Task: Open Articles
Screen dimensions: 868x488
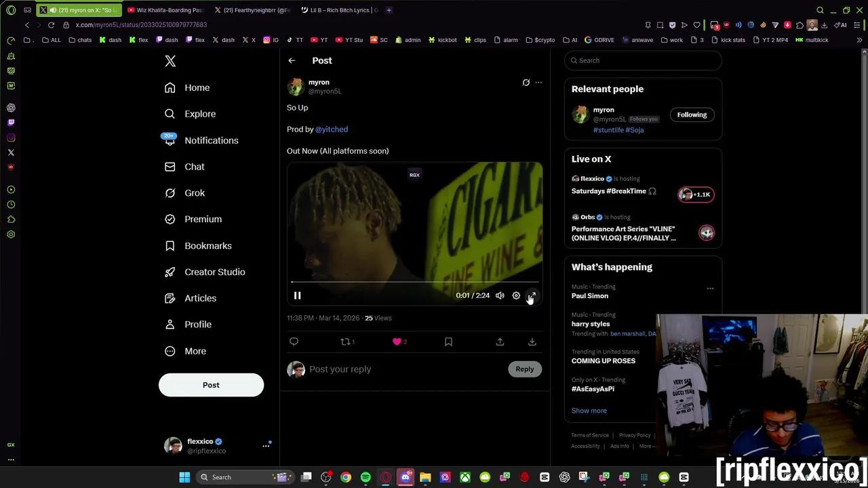Action: coord(191,298)
